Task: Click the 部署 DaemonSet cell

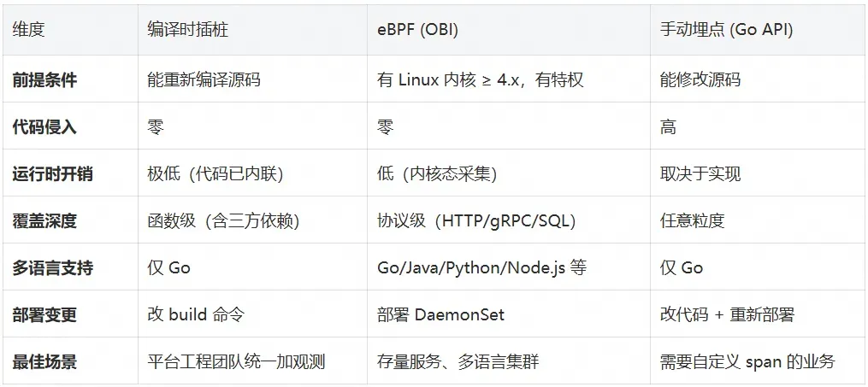Action: [440, 315]
